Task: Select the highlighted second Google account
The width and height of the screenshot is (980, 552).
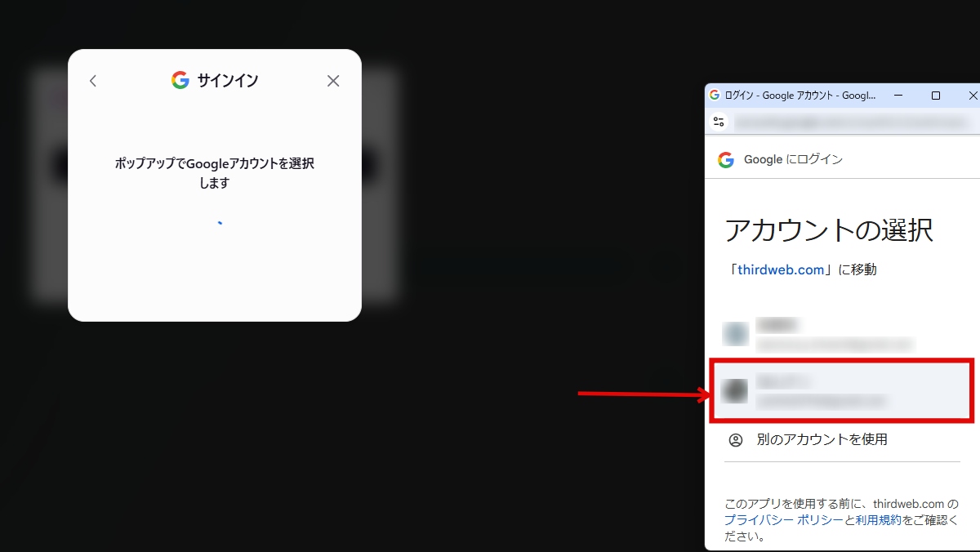Action: pyautogui.click(x=842, y=390)
